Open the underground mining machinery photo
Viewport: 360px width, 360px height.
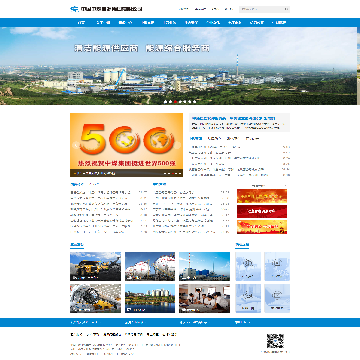pos(95,298)
